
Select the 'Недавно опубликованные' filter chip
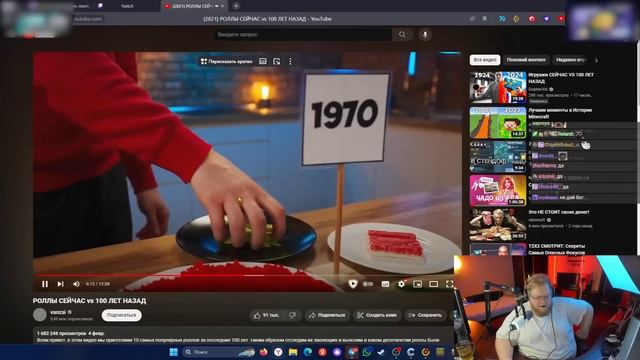point(571,60)
